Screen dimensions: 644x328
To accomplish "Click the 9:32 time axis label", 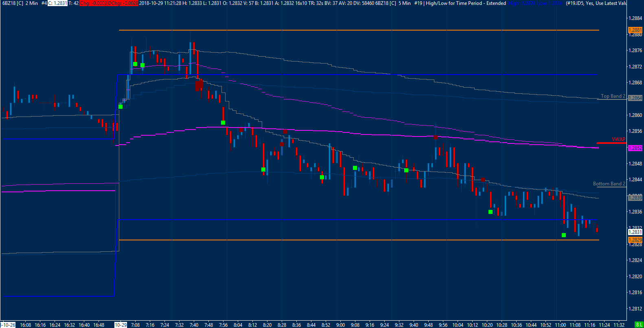I will click(399, 325).
